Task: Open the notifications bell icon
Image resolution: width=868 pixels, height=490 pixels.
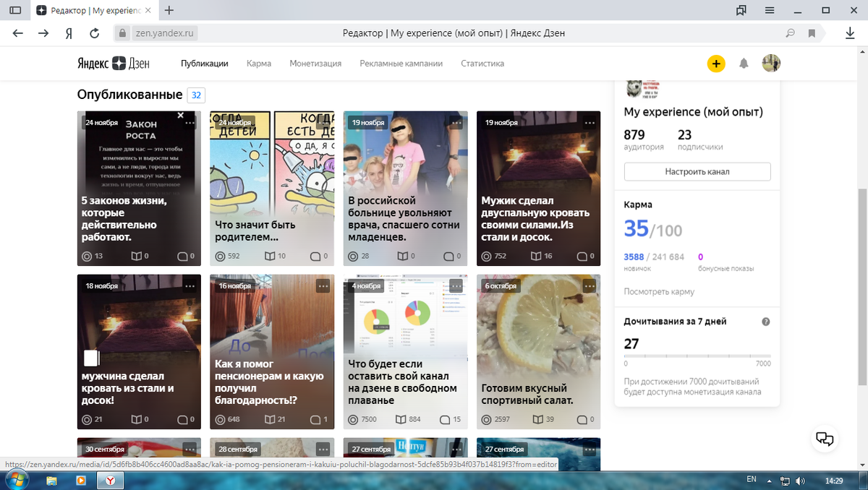Action: pyautogui.click(x=744, y=64)
